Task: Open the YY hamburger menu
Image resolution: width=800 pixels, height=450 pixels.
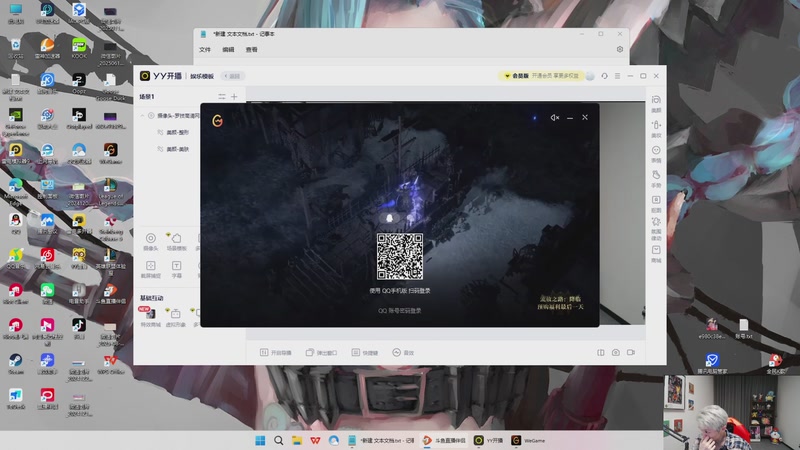Action: [x=617, y=76]
